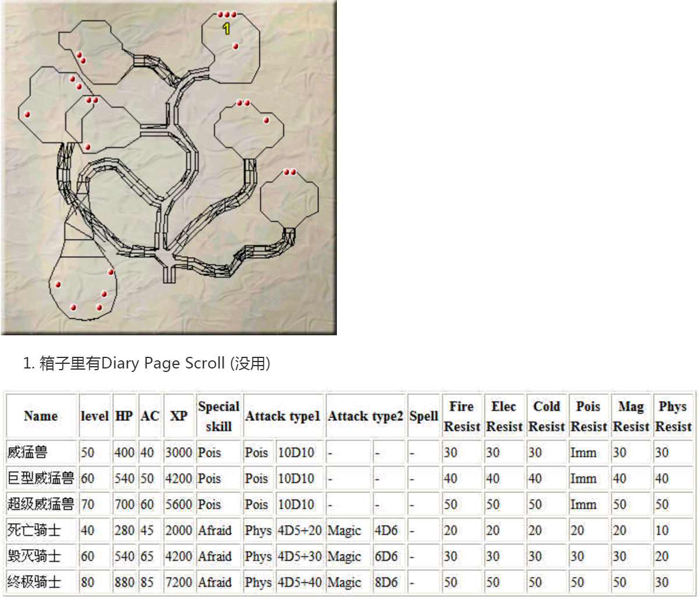
Task: Click the Special skill column header
Action: 218,416
